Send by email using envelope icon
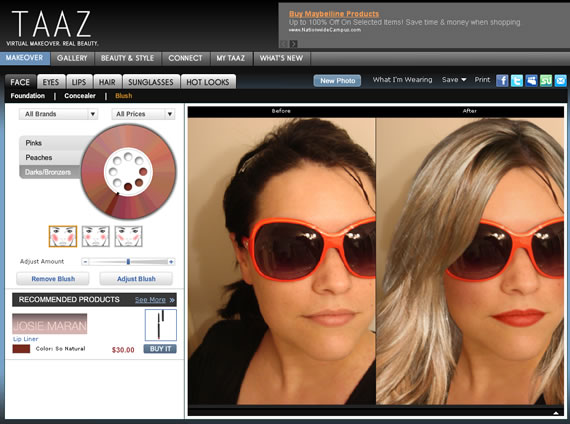Viewport: 570px width, 424px height. coord(560,80)
